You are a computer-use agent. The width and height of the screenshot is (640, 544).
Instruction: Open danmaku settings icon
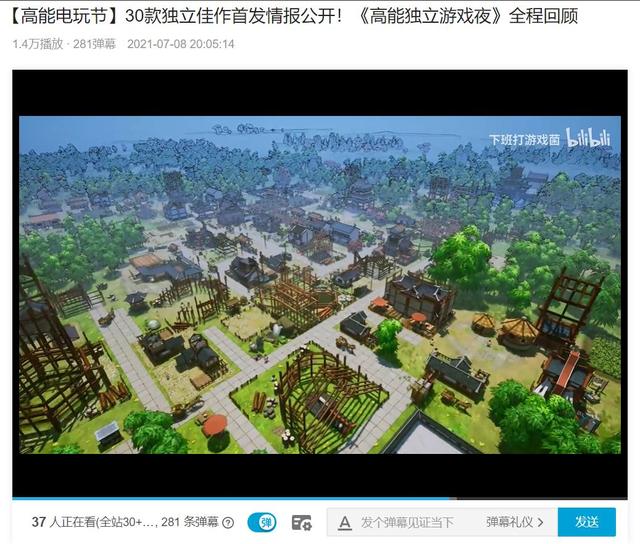coord(302,522)
